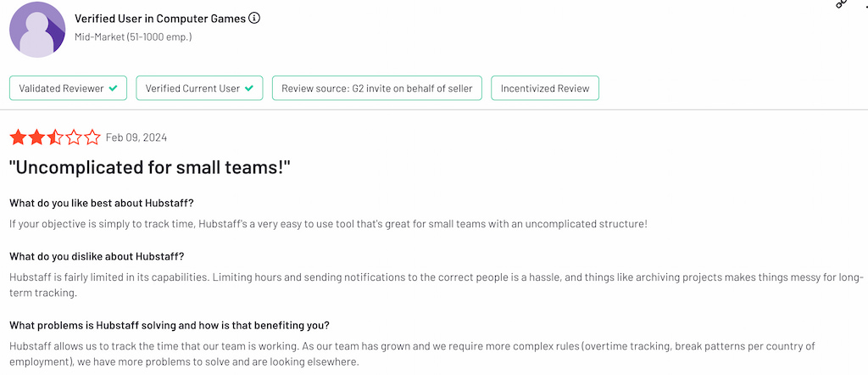The width and height of the screenshot is (868, 375).
Task: Click the purple reviewer avatar image
Action: pos(37,30)
